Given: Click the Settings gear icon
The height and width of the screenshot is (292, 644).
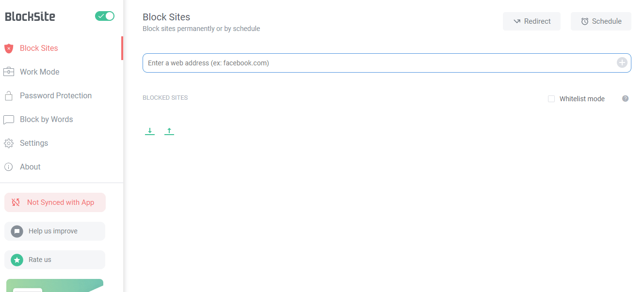Looking at the screenshot, I should pos(9,143).
